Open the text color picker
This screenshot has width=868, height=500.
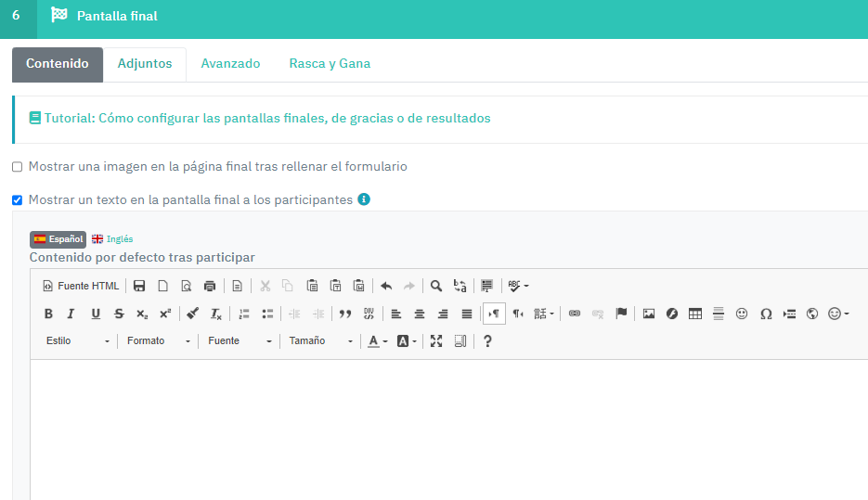coord(378,341)
